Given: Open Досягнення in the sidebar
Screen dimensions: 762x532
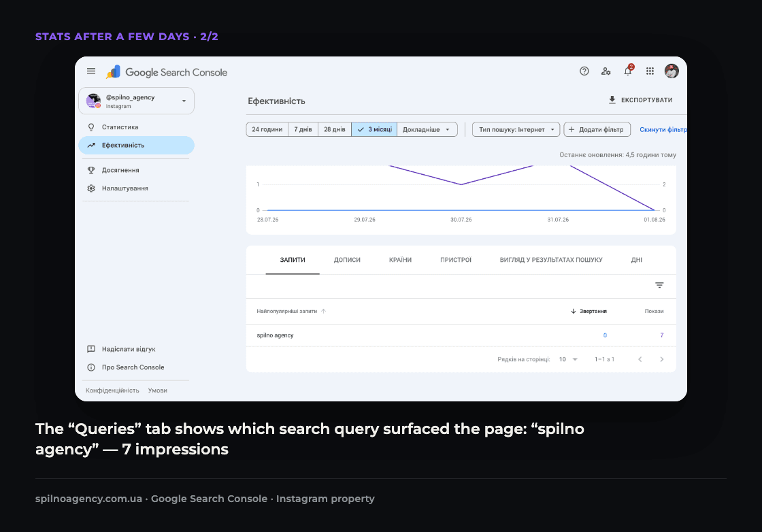Looking at the screenshot, I should 136,170.
